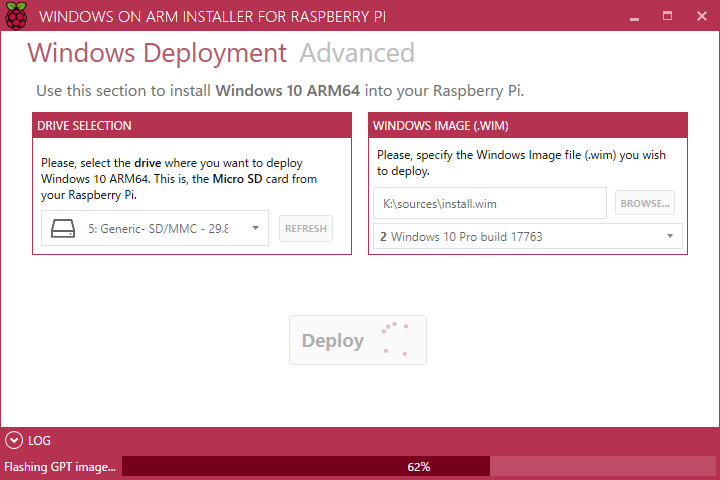Screen dimensions: 720x480
Task: Click the Raspberry Pi logo icon
Action: point(16,16)
